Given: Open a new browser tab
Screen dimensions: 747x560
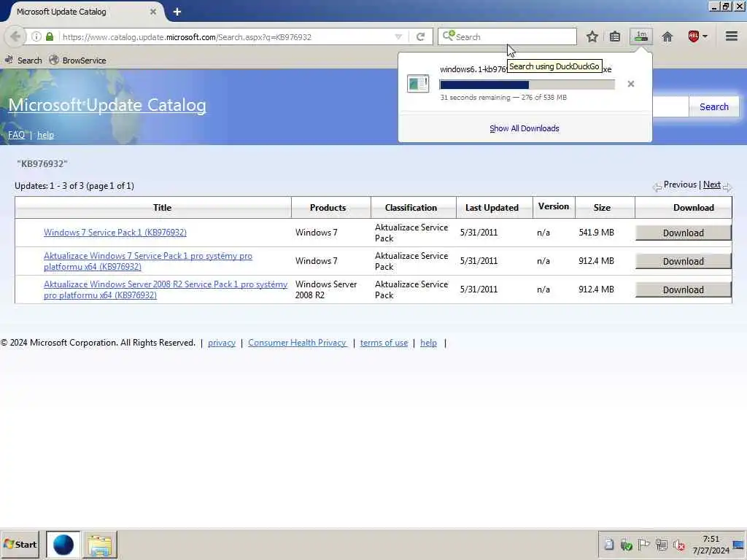Looking at the screenshot, I should tap(177, 12).
